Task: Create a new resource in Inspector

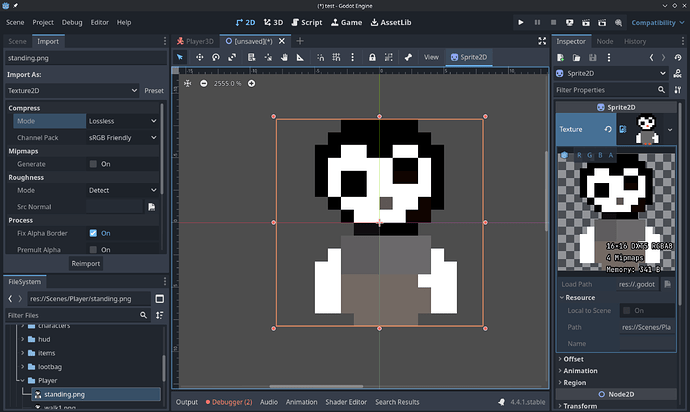Action: [561, 58]
